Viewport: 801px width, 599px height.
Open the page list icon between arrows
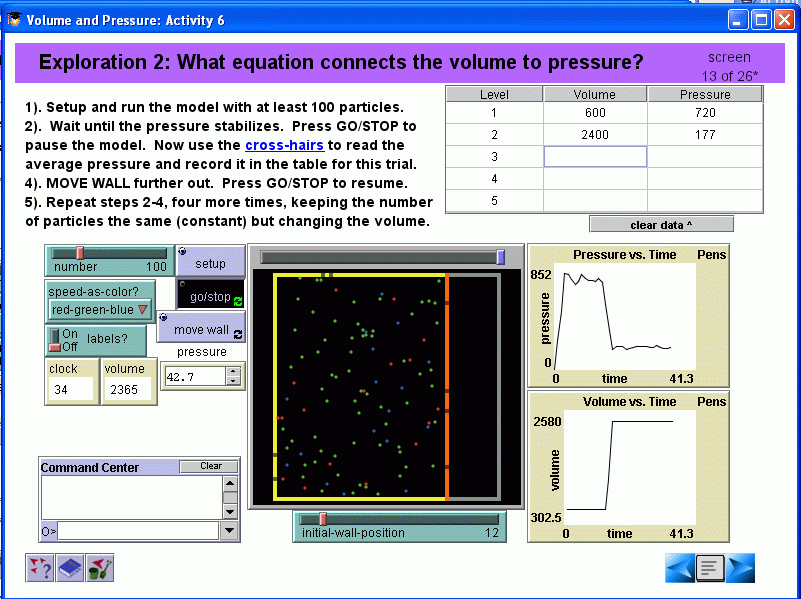pyautogui.click(x=710, y=568)
